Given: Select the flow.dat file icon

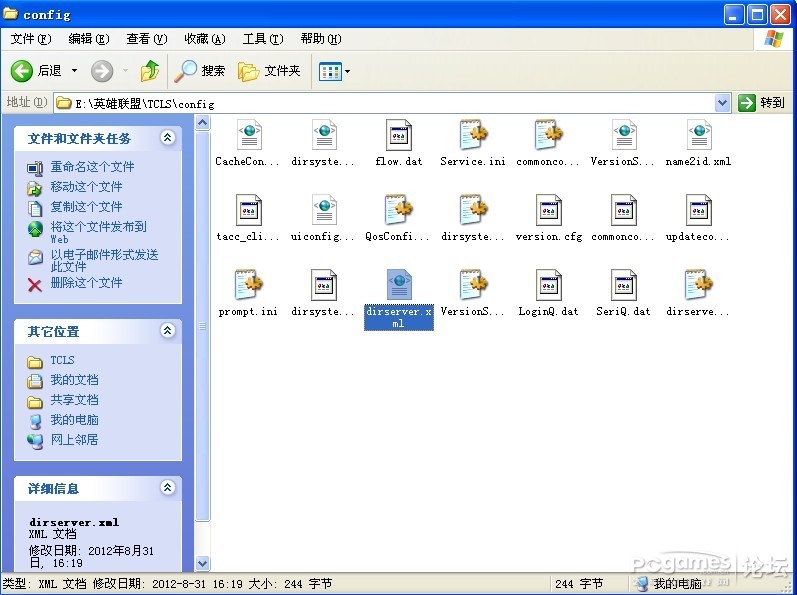Looking at the screenshot, I should click(399, 136).
